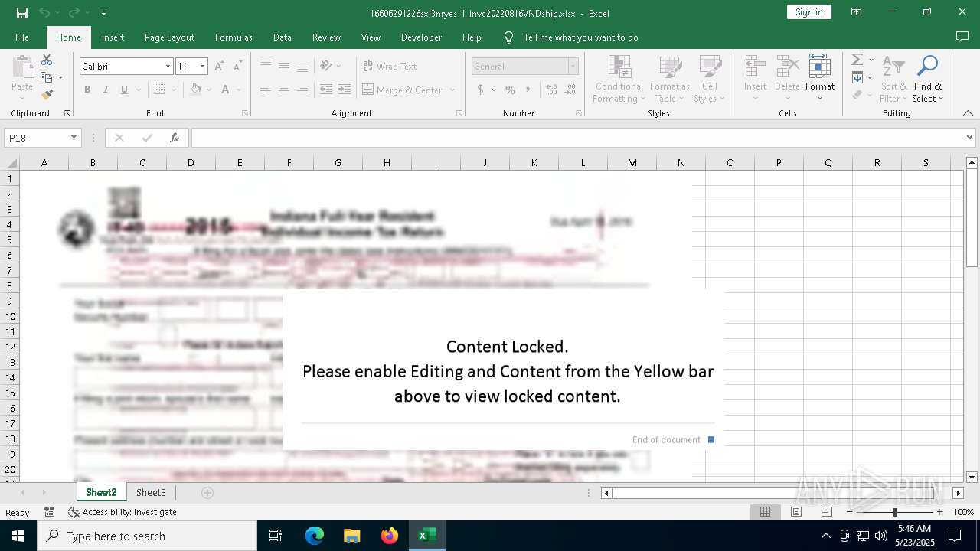
Task: Click the Insert Function fx icon
Action: click(x=175, y=138)
